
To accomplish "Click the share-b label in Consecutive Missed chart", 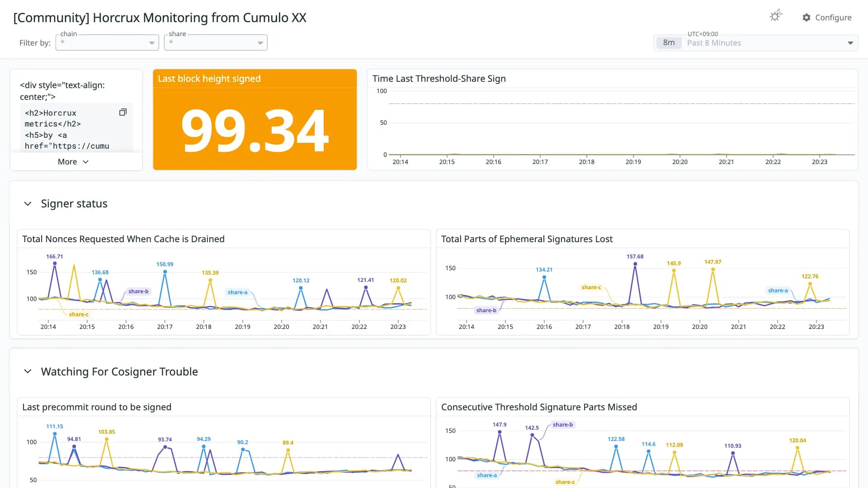I will [563, 425].
